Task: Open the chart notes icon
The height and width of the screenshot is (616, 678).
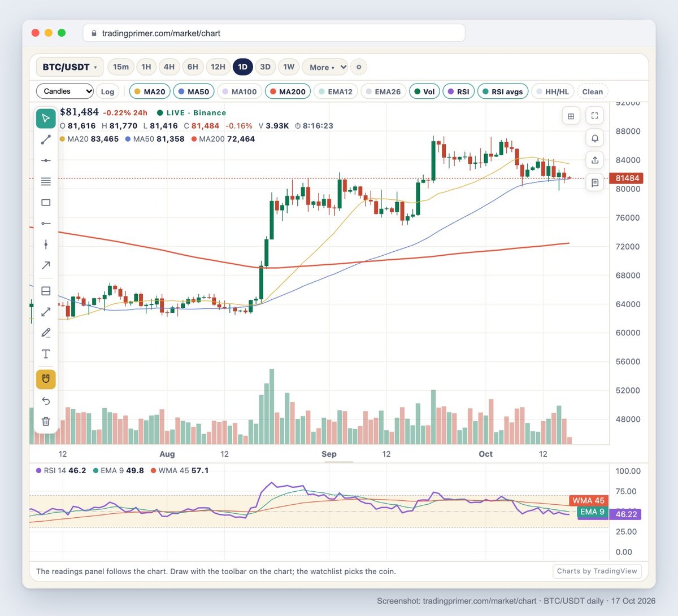Action: (595, 182)
